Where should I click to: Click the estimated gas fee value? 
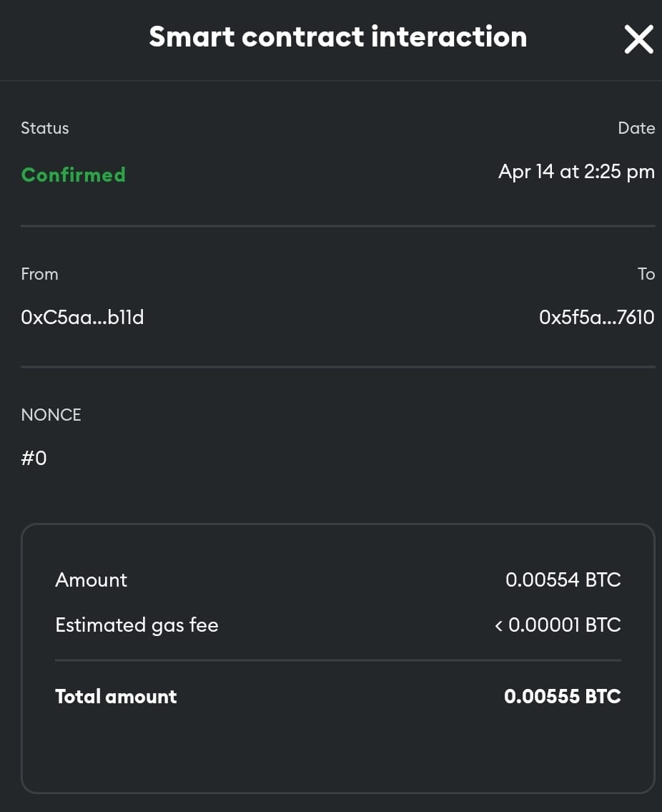(558, 625)
